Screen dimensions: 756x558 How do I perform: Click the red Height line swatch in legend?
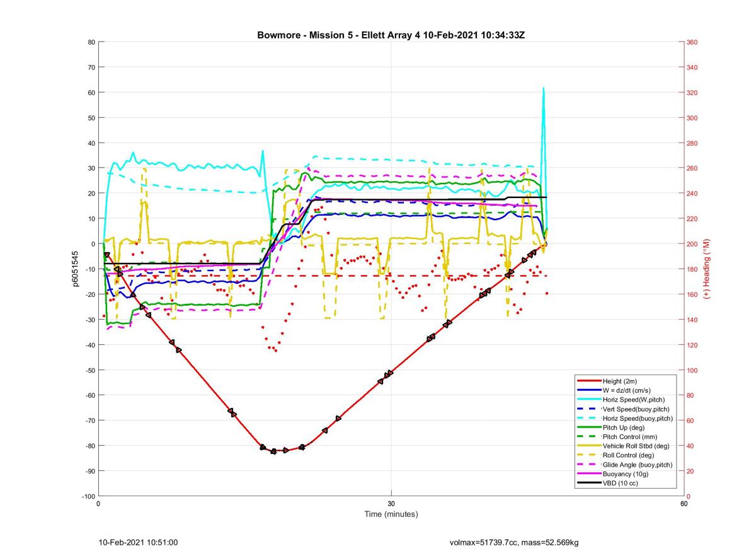click(588, 381)
